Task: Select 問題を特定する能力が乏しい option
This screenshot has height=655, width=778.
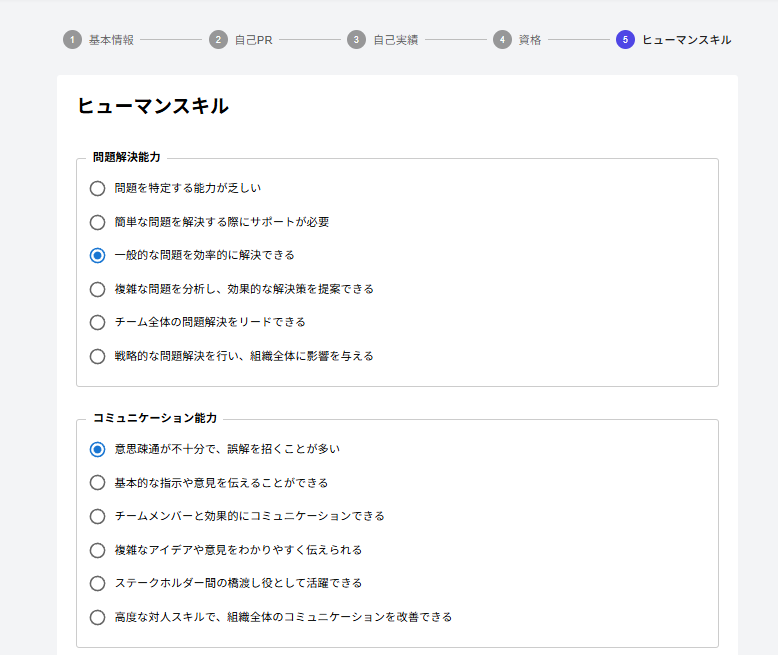Action: tap(97, 188)
